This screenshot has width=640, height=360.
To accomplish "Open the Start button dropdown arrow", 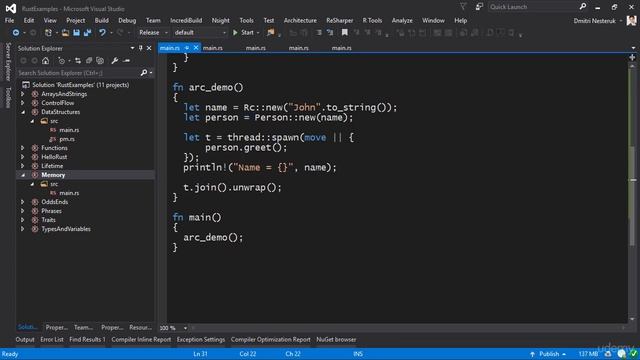I will 258,33.
